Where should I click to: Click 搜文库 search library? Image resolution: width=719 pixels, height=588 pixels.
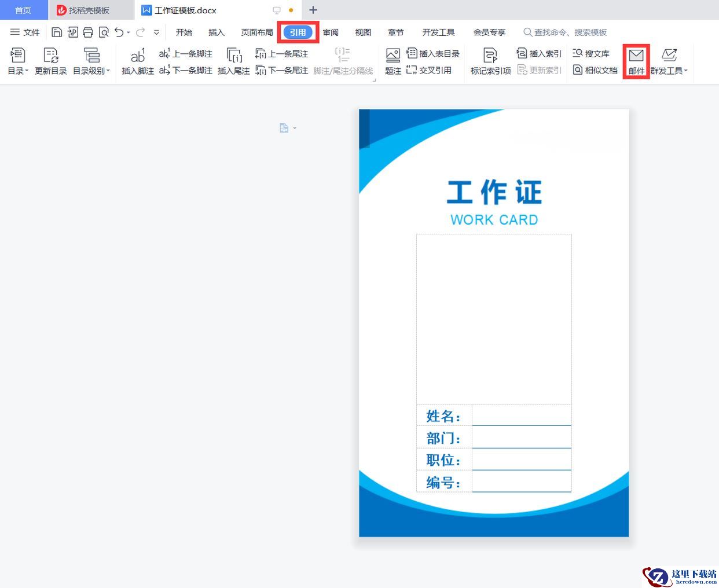click(591, 54)
